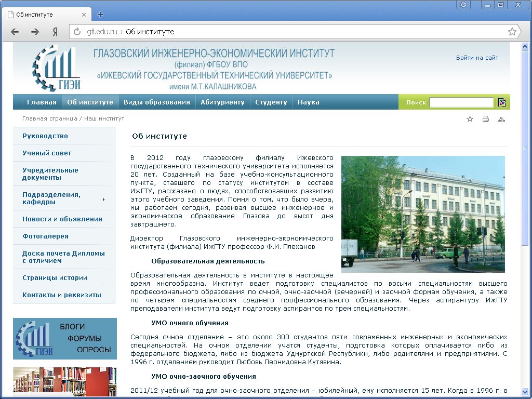
Task: Reload the page with the refresh icon
Action: pyautogui.click(x=77, y=32)
